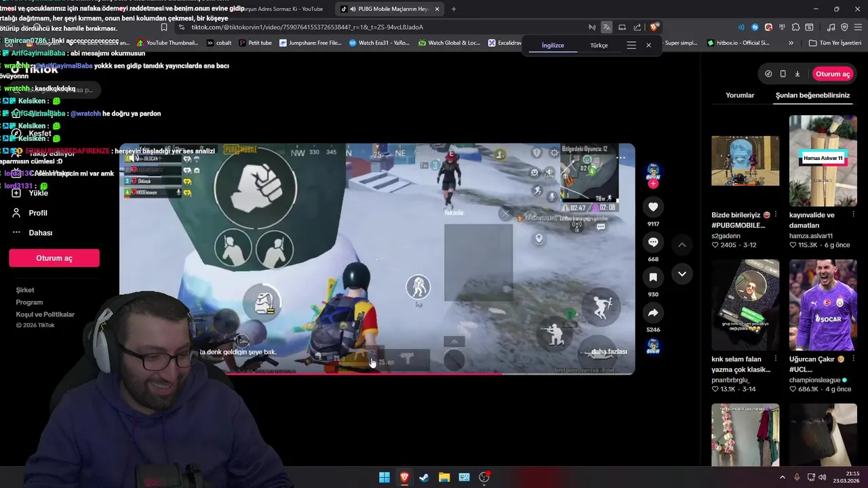This screenshot has height=488, width=868.
Task: Click the phone icon in TikTok header
Action: click(783, 74)
